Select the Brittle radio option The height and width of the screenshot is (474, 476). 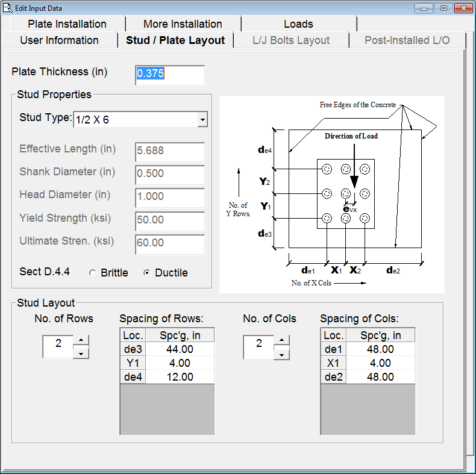coord(92,273)
